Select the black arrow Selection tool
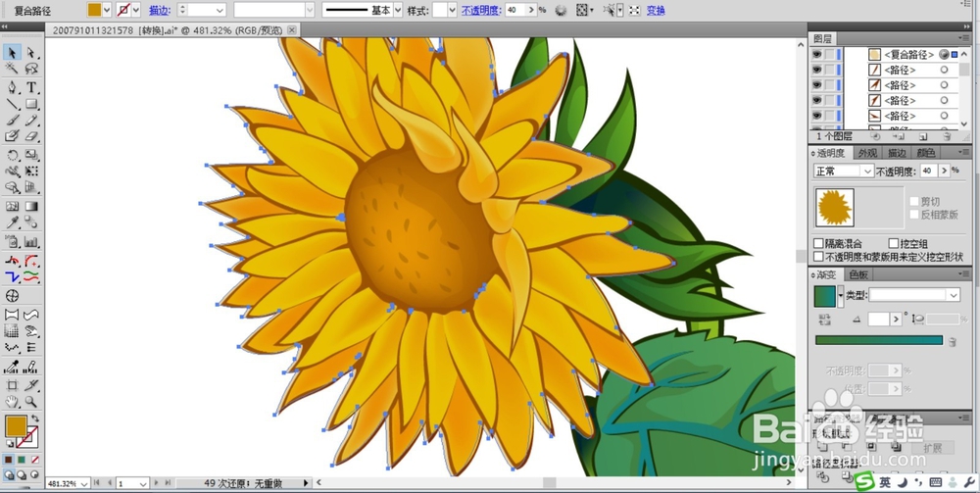980x493 pixels. pos(12,53)
